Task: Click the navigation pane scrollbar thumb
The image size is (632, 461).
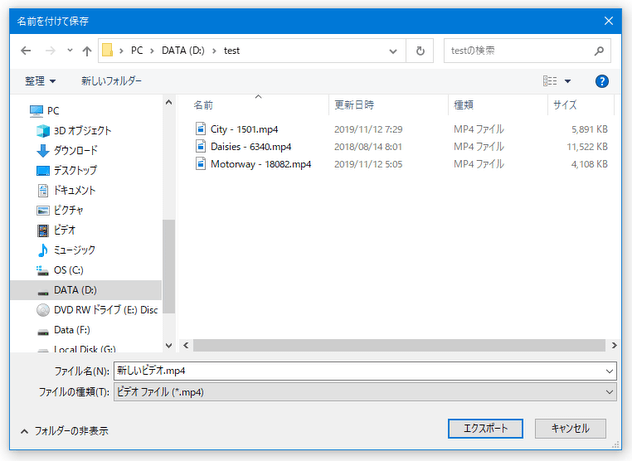Action: coord(169,266)
